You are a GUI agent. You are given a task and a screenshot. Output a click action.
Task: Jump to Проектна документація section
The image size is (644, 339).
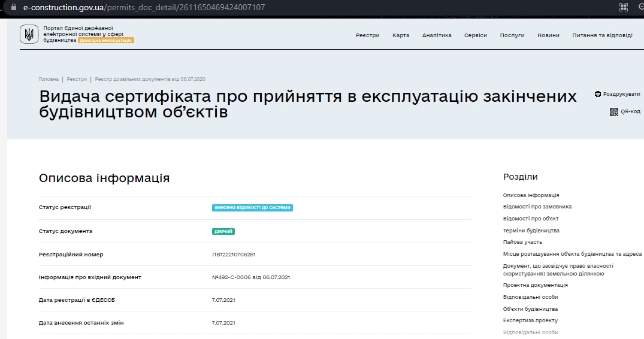535,285
